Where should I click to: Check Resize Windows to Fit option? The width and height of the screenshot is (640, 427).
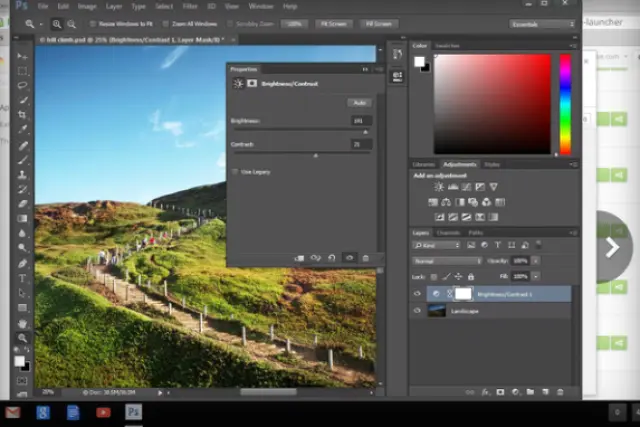[x=92, y=23]
